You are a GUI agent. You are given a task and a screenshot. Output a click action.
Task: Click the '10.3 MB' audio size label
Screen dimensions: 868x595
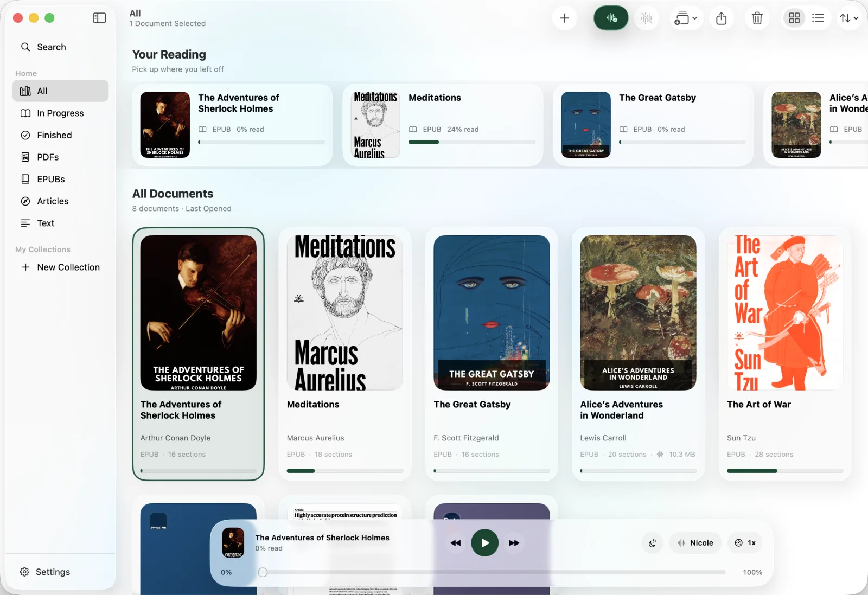pos(682,455)
